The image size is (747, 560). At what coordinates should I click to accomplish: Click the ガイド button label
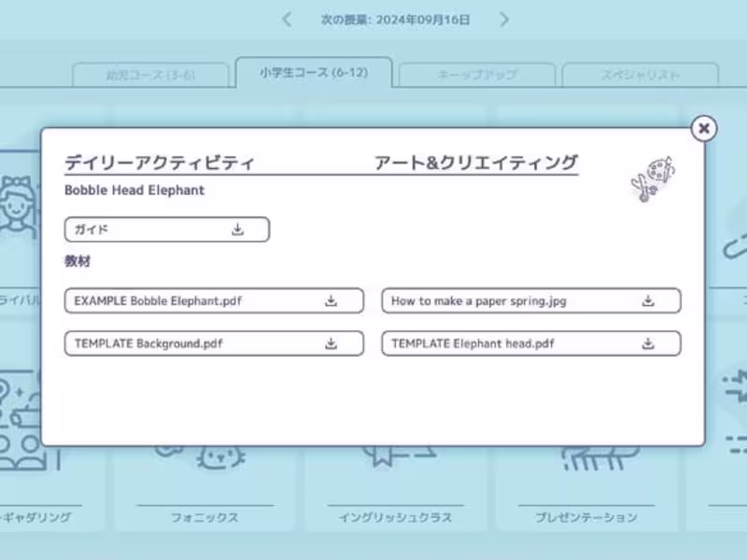(x=92, y=230)
